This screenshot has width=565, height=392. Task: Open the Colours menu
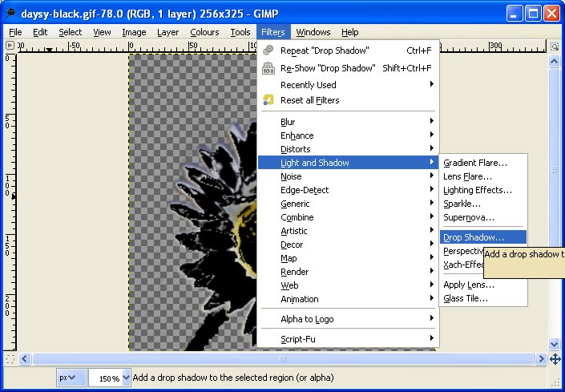(x=204, y=32)
